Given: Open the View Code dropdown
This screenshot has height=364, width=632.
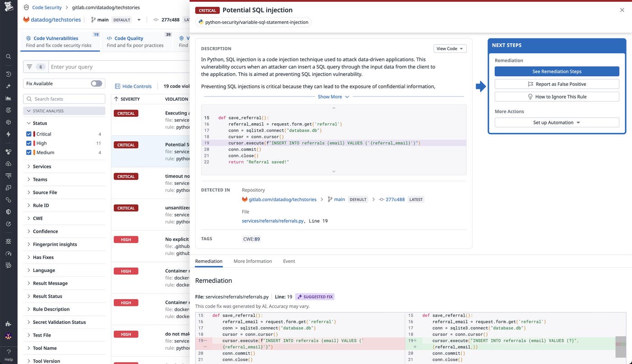Looking at the screenshot, I should (x=450, y=48).
